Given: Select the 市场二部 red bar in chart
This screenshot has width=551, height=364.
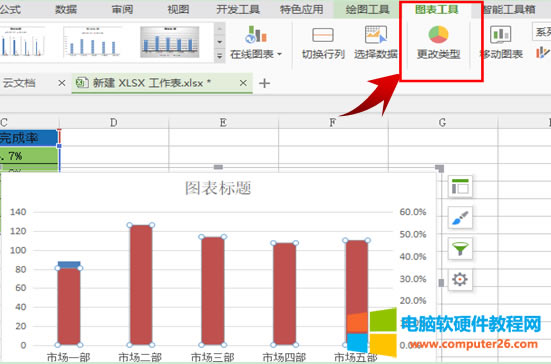Looking at the screenshot, I should (141, 285).
